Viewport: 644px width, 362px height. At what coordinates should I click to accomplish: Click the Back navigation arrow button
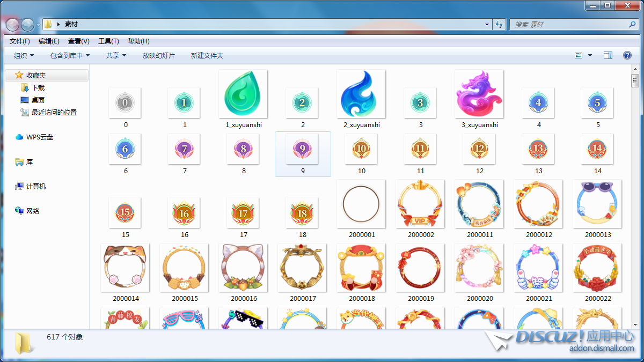click(12, 25)
